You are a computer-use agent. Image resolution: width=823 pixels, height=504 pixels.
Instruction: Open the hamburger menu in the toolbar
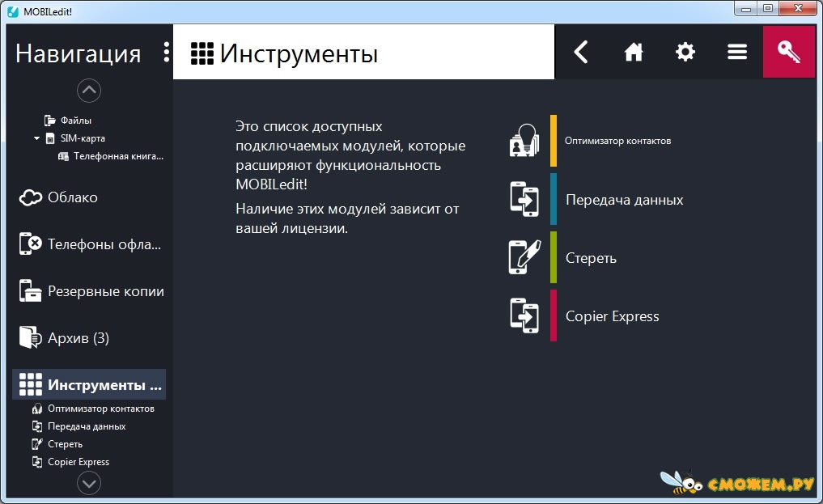pos(737,52)
